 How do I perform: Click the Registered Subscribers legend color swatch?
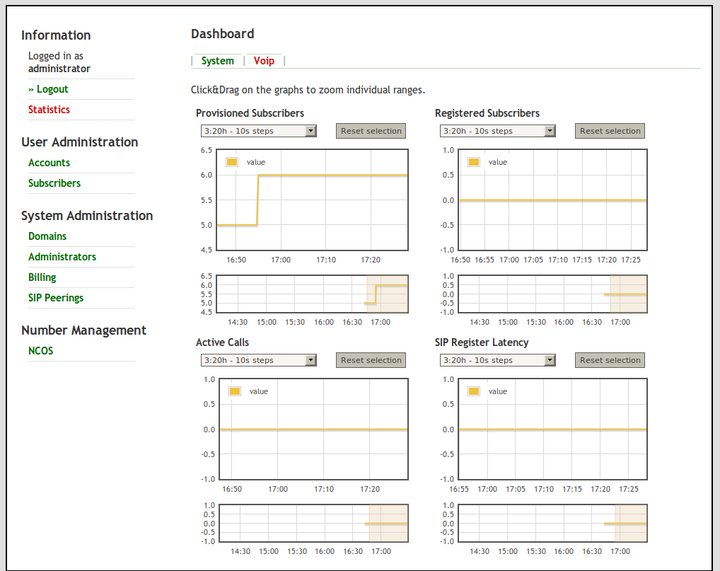pos(474,161)
